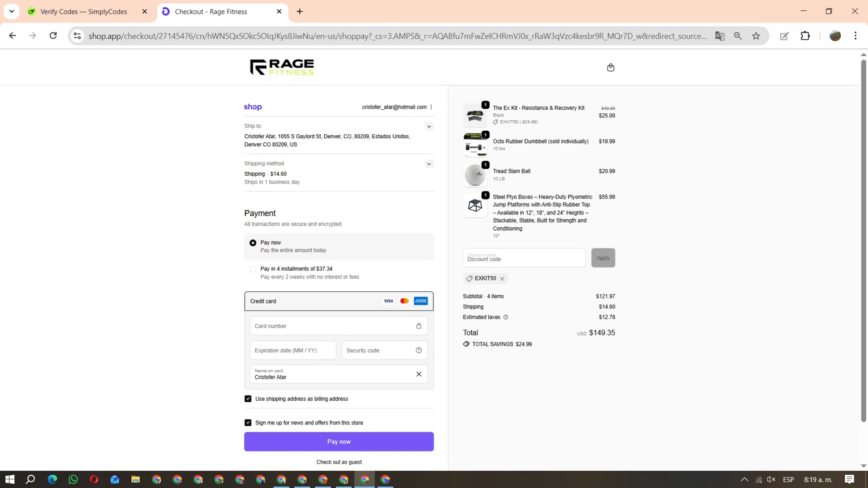Image resolution: width=868 pixels, height=488 pixels.
Task: Show hidden system tray icons
Action: coord(745,479)
